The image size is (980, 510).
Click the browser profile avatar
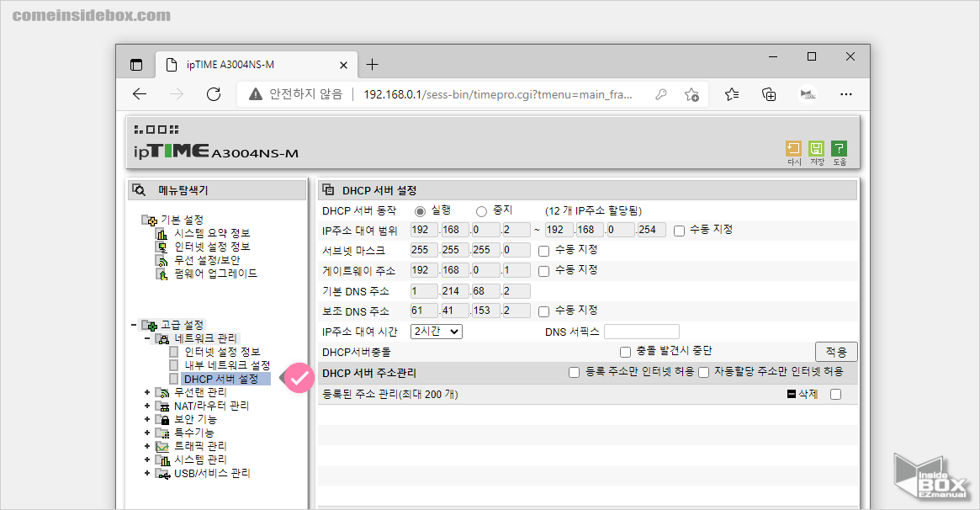[808, 94]
